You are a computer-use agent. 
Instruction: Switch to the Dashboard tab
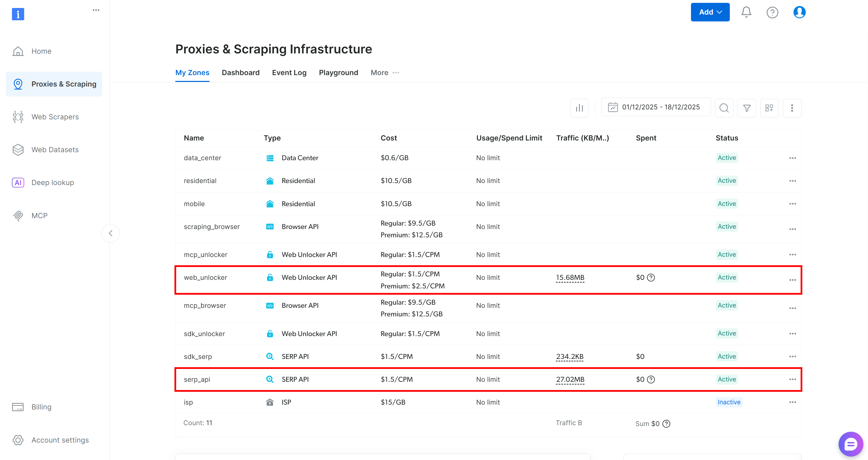(240, 73)
